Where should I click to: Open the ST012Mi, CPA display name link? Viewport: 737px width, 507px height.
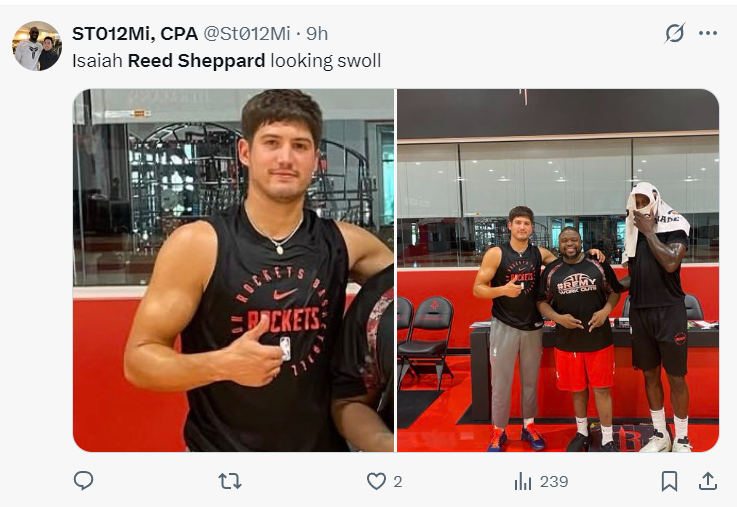pos(135,33)
